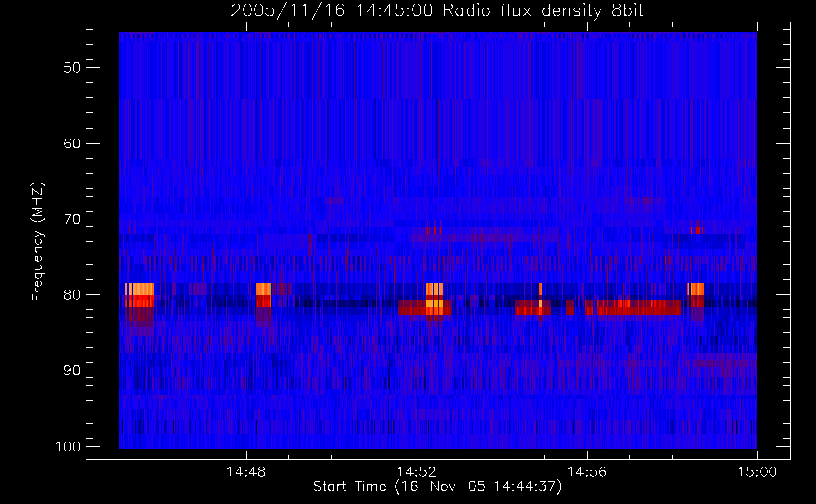Click the 'Start Time (16-Nov-05 14:44:37)' label

tap(437, 487)
